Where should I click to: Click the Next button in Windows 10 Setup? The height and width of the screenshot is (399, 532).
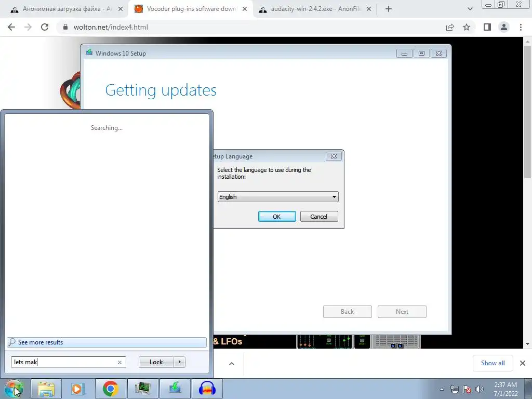click(402, 312)
